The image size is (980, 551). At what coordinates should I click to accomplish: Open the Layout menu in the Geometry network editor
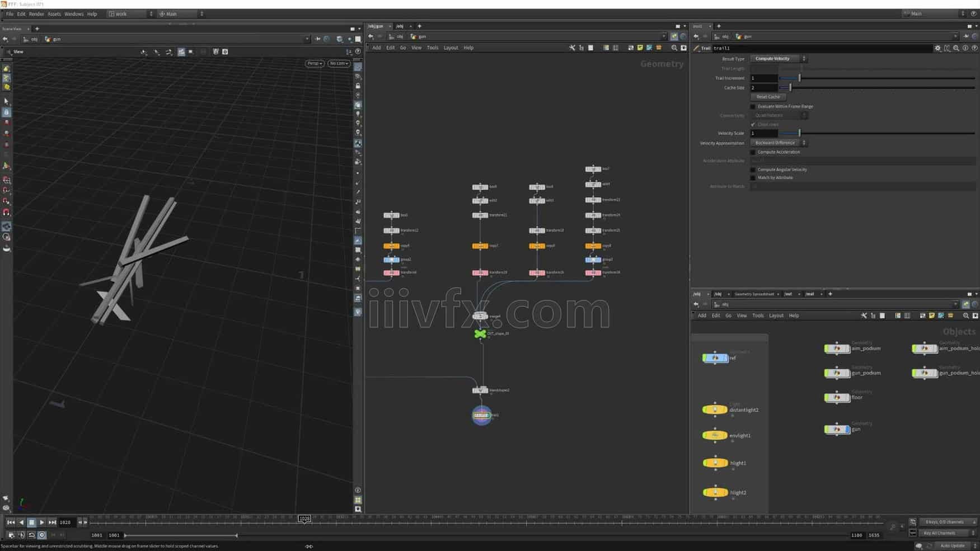(451, 48)
